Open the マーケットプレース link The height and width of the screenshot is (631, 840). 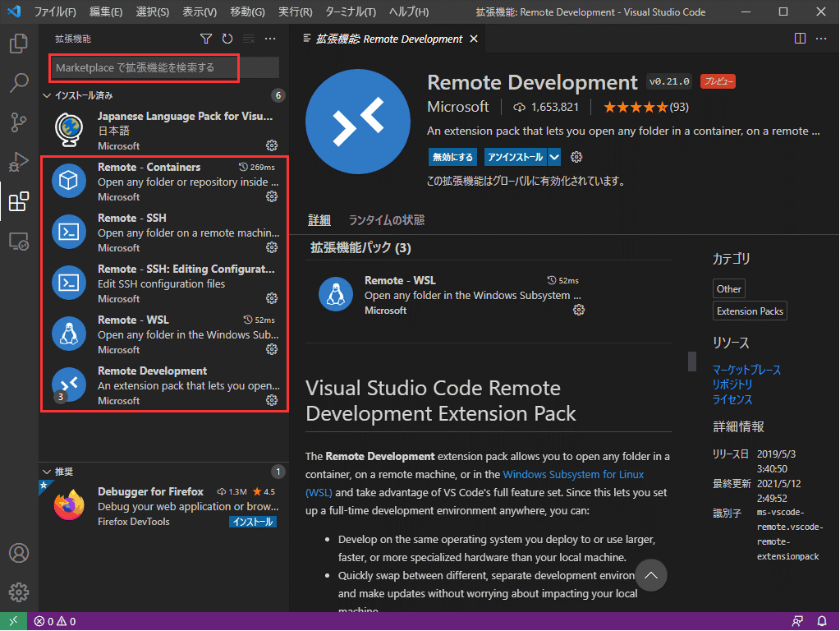(x=746, y=370)
